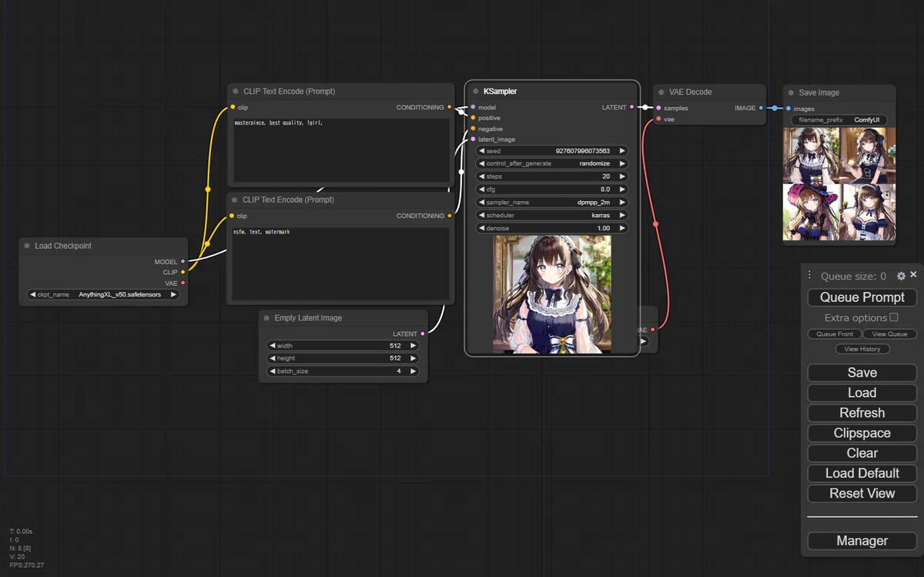The width and height of the screenshot is (924, 577).
Task: Collapse the Save Image node dot
Action: point(791,92)
